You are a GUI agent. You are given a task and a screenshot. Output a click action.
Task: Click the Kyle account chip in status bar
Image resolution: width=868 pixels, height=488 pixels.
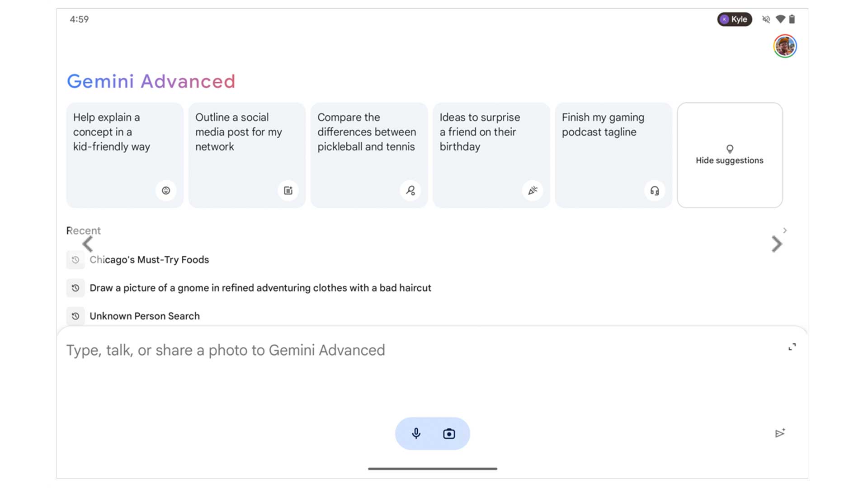click(x=735, y=19)
